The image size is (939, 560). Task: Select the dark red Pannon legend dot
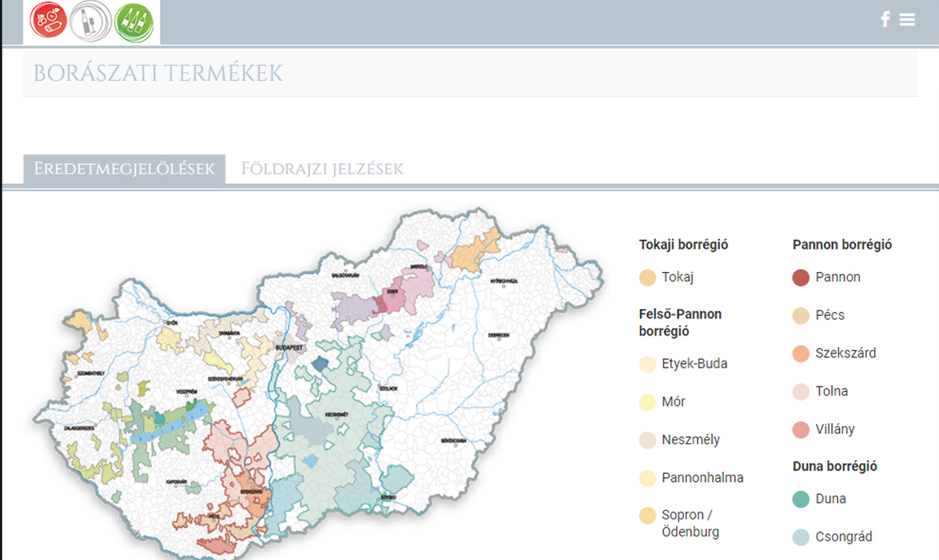800,278
